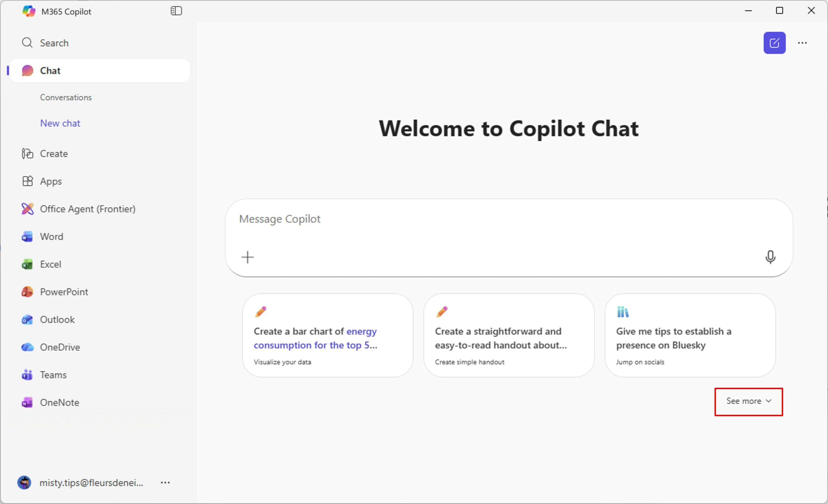This screenshot has height=504, width=828.
Task: Open the attachment plus button
Action: coord(247,257)
